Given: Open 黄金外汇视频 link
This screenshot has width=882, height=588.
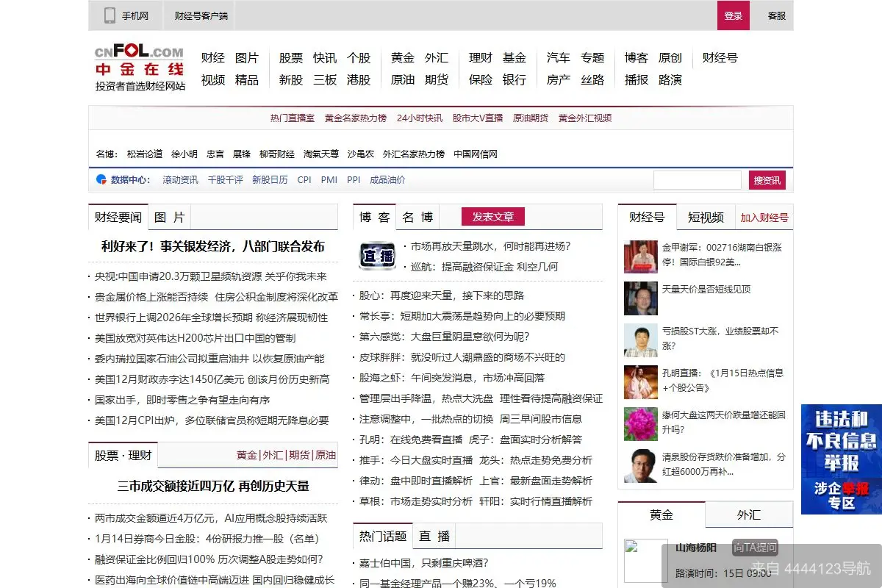Looking at the screenshot, I should click(x=585, y=118).
